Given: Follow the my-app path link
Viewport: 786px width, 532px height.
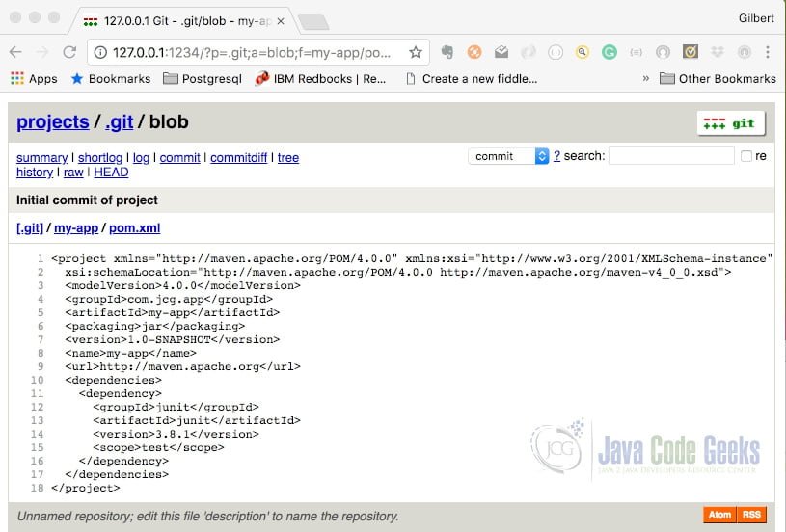Looking at the screenshot, I should [76, 228].
